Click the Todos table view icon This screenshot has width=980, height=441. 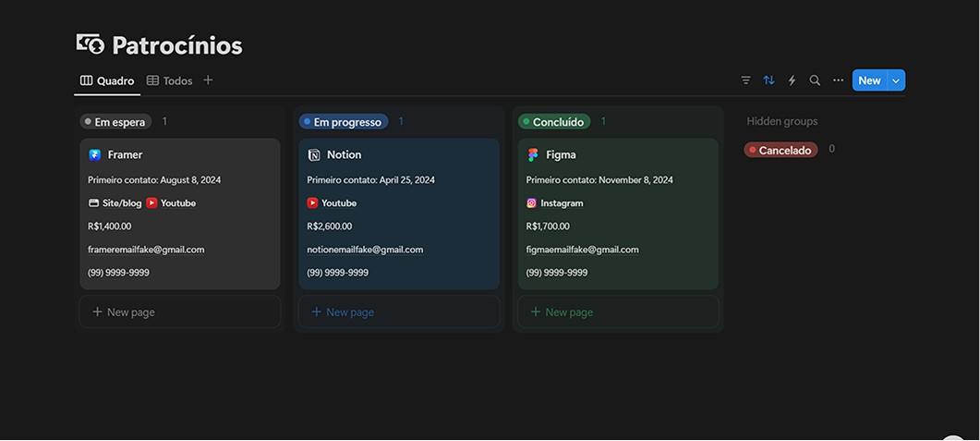click(x=152, y=80)
